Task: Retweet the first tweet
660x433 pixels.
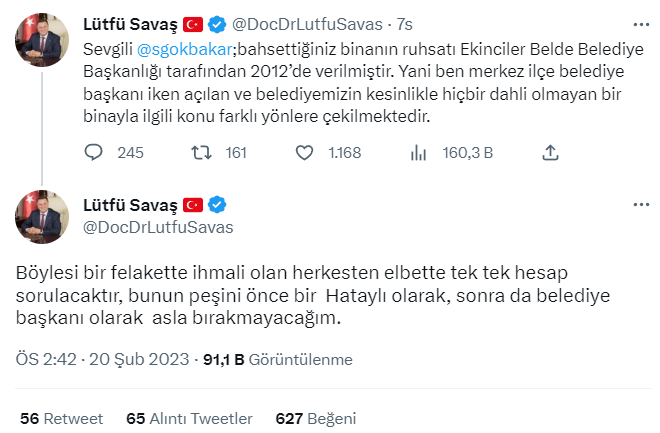Action: [x=201, y=153]
